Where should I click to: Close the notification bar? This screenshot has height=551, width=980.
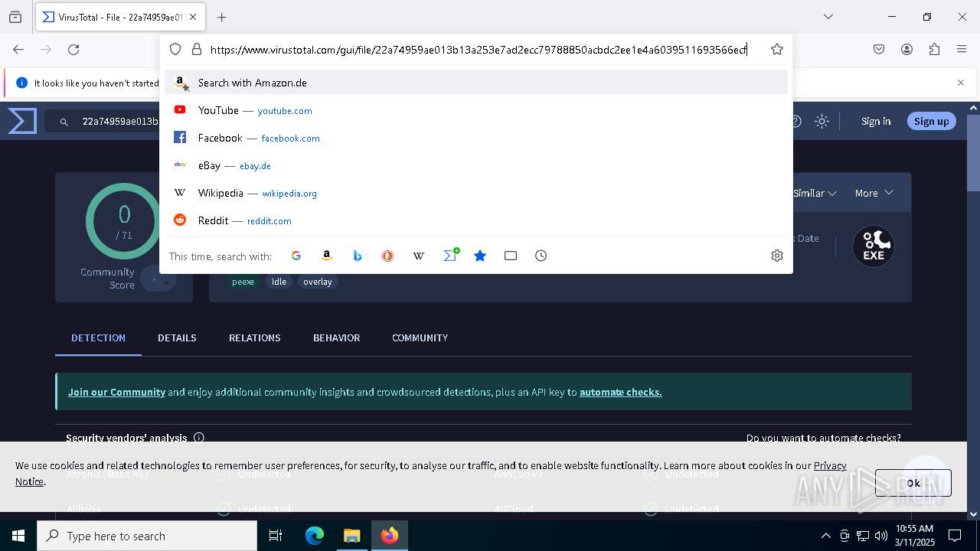click(961, 83)
